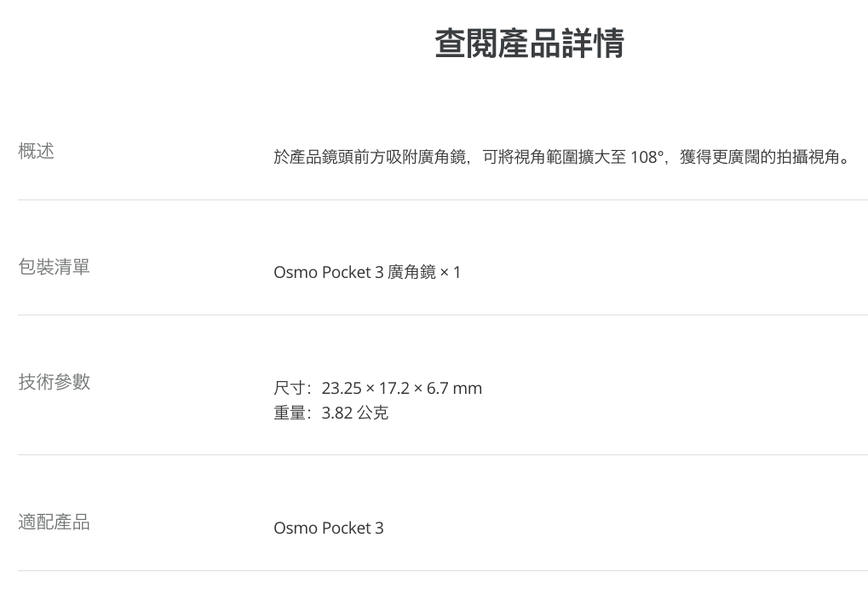Open Osmo Pocket 3 under 適配產品
This screenshot has height=601, width=868.
tap(328, 528)
